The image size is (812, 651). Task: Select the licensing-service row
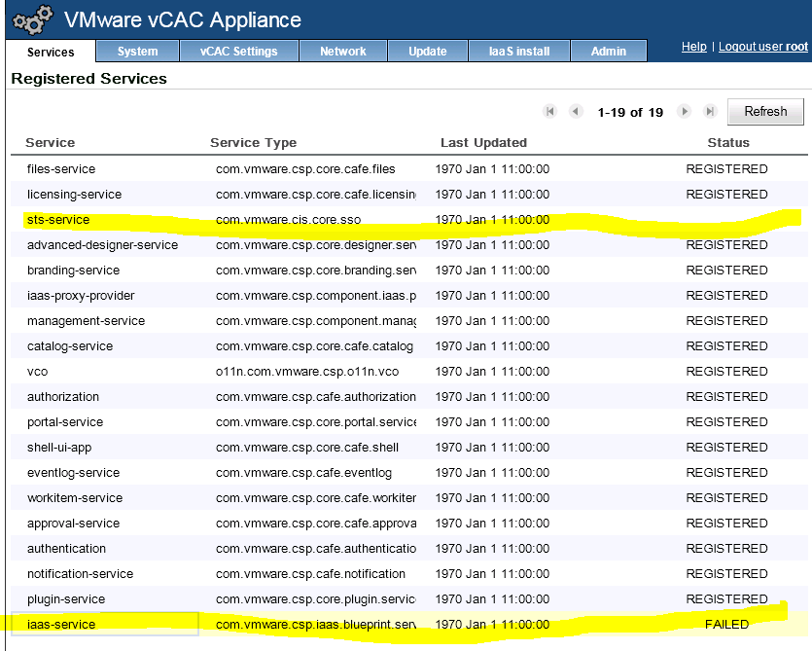[x=409, y=195]
